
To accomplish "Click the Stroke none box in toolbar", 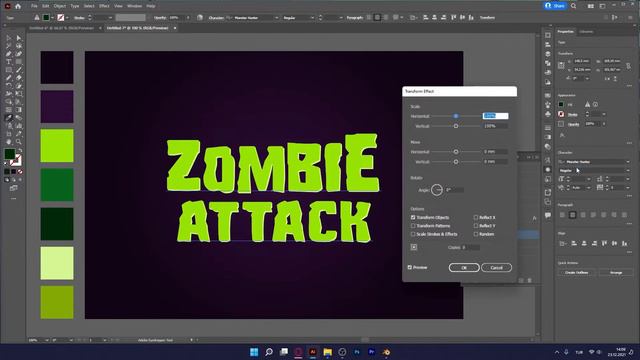I will click(16, 160).
